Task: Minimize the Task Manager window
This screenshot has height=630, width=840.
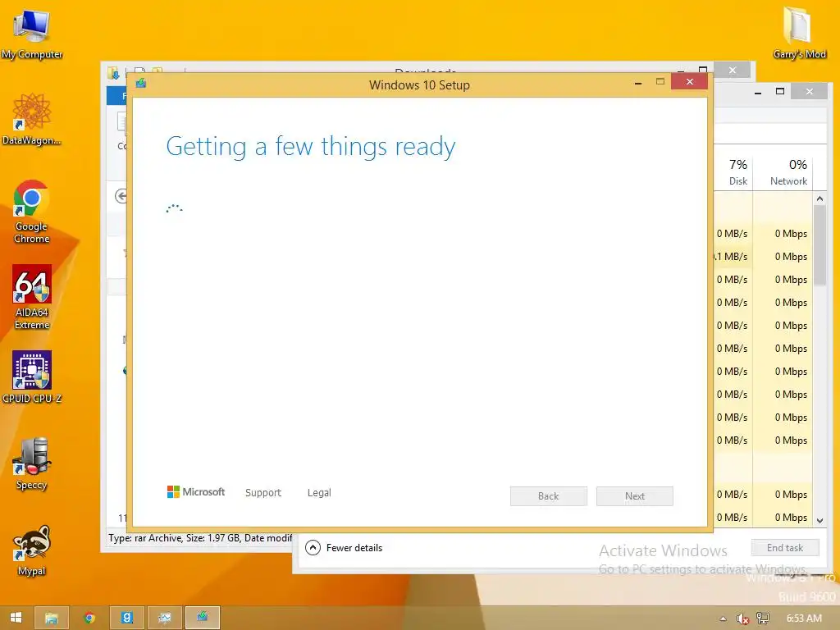Action: pyautogui.click(x=757, y=93)
